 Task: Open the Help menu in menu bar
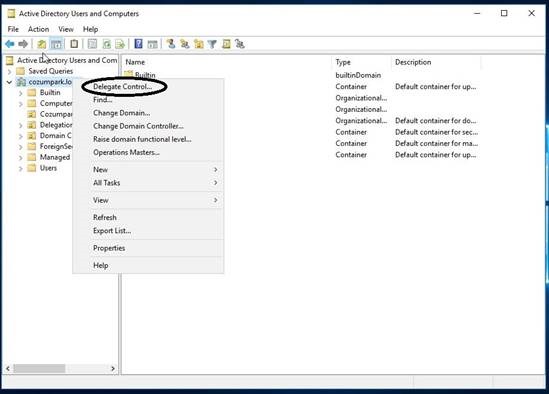90,29
